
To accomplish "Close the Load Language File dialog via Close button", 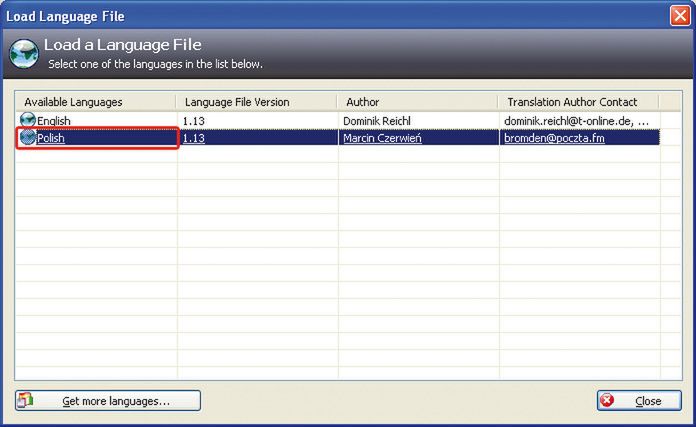I will click(x=639, y=401).
